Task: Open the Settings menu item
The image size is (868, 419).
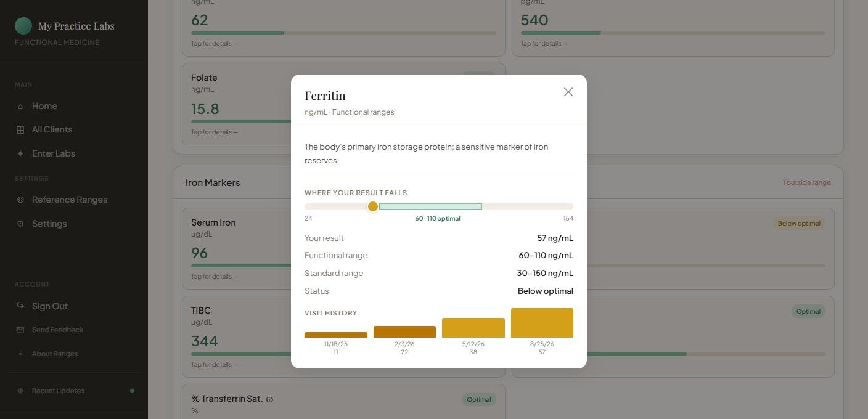Action: click(x=49, y=224)
